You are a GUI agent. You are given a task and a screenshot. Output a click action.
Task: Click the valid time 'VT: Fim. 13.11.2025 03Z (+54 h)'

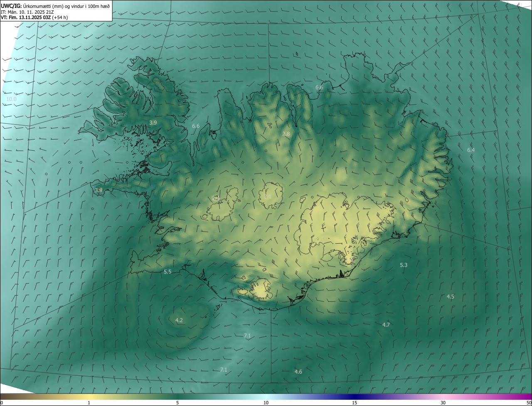34,17
